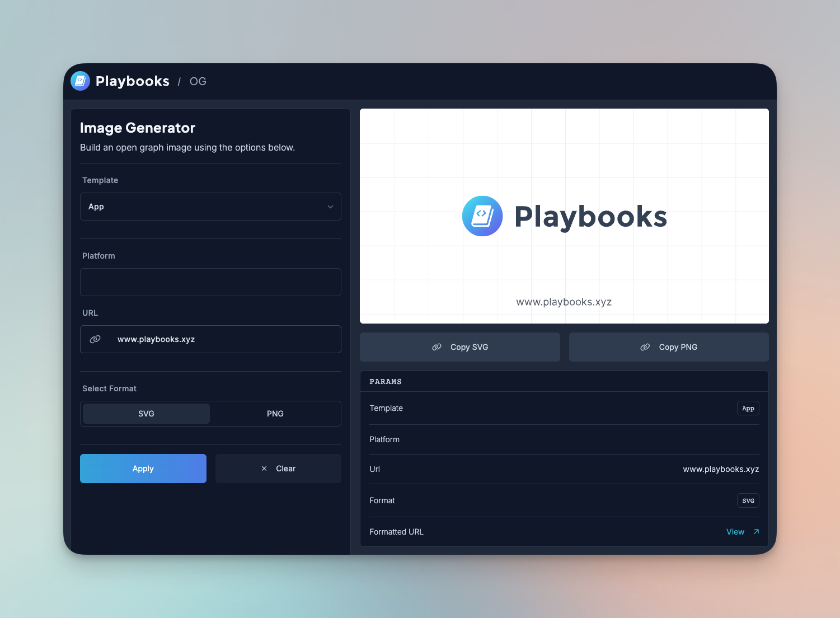Click www.playbooks.xyz text in preview image
Image resolution: width=840 pixels, height=618 pixels.
coord(564,302)
